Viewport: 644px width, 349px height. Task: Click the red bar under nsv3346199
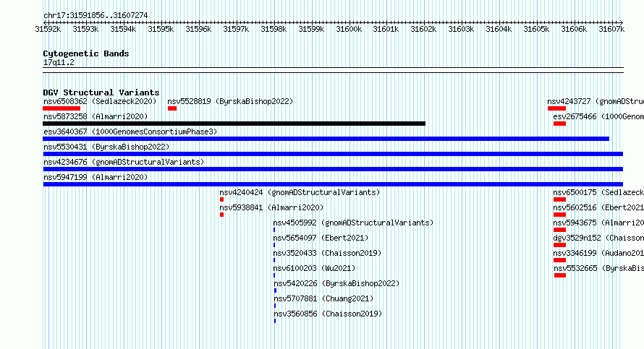click(560, 260)
